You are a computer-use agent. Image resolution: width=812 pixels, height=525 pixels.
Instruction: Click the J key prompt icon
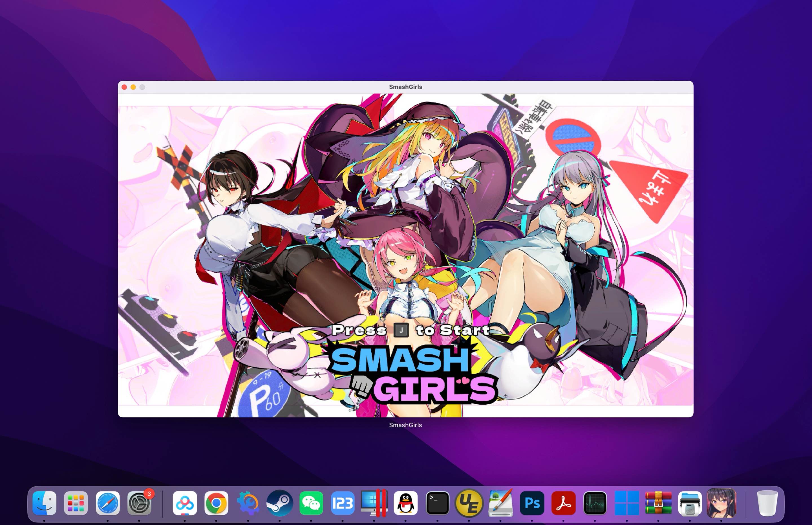tap(401, 330)
